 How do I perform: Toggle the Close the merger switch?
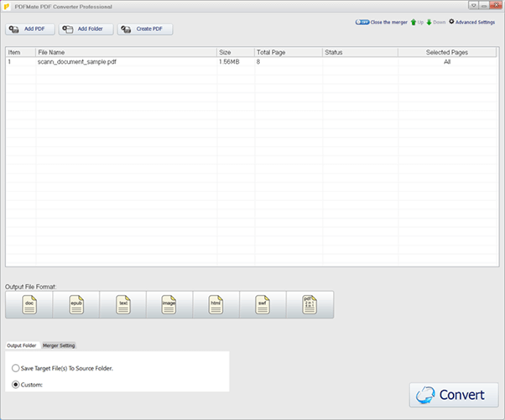point(362,22)
